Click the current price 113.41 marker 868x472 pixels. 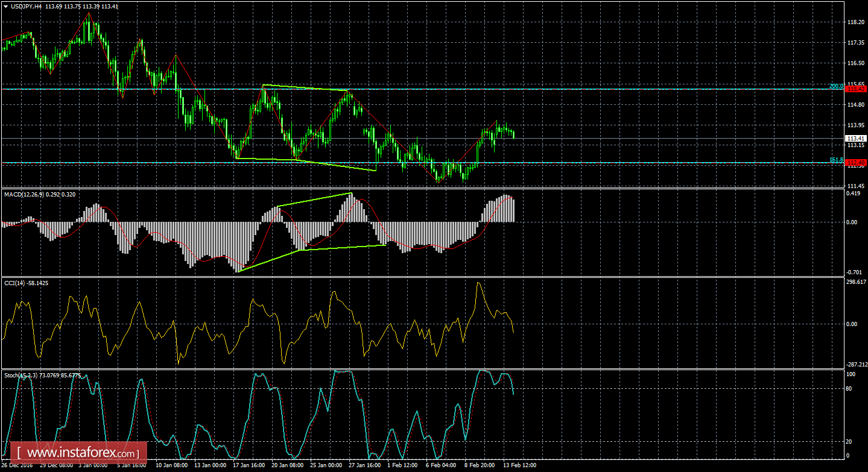pyautogui.click(x=855, y=138)
